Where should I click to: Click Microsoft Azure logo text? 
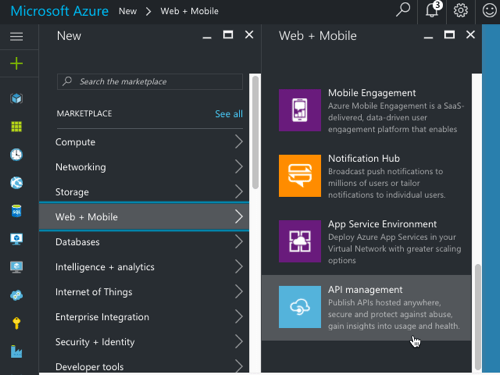click(60, 11)
